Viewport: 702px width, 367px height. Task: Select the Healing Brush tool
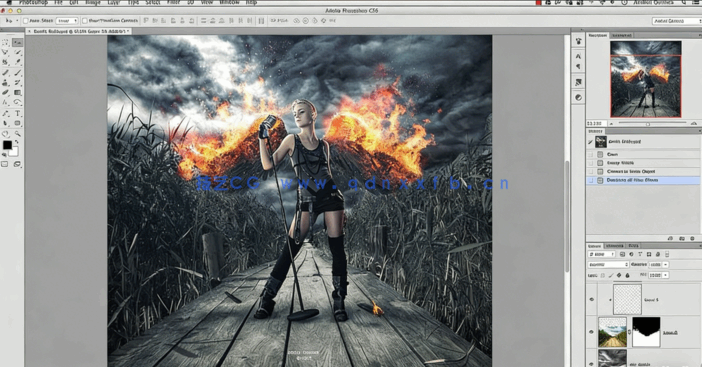(6, 73)
